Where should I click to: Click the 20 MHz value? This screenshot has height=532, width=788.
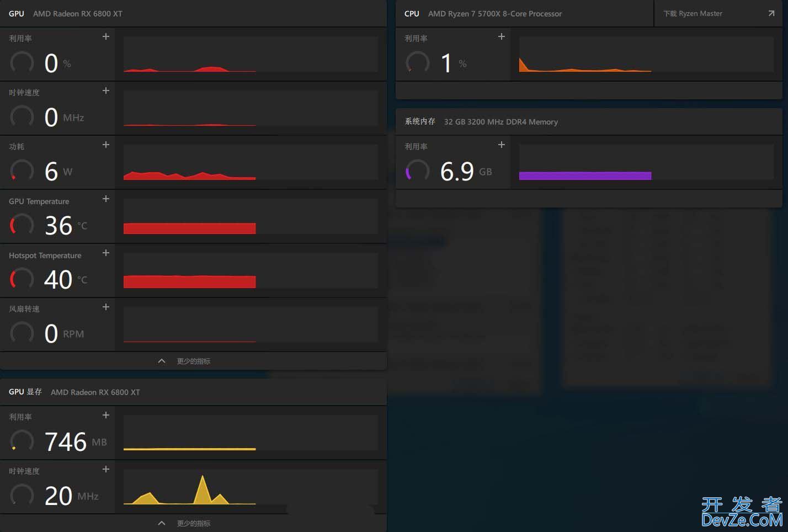pyautogui.click(x=72, y=496)
